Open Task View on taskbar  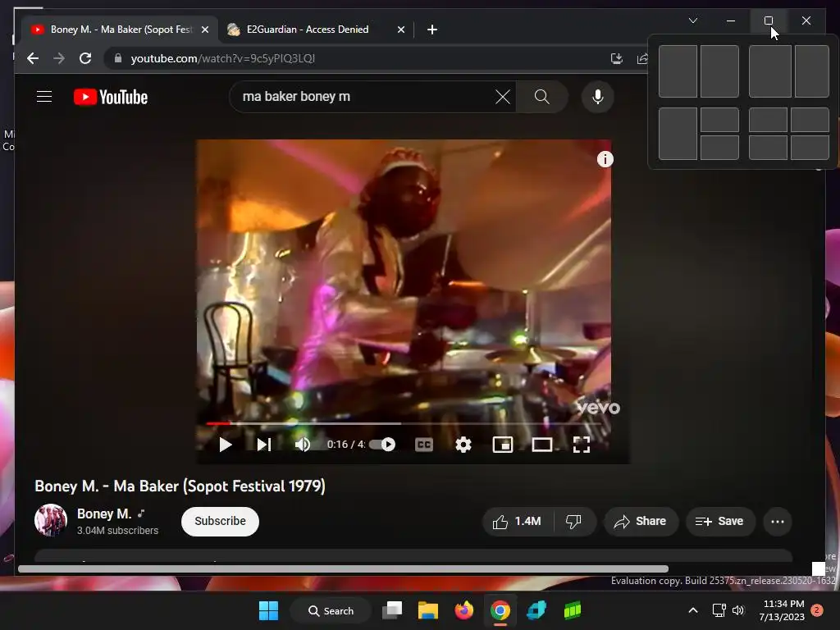392,610
